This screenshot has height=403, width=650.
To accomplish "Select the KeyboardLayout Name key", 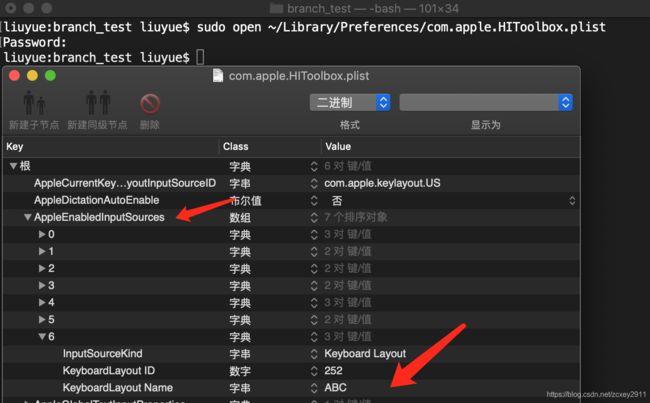I will tap(118, 388).
